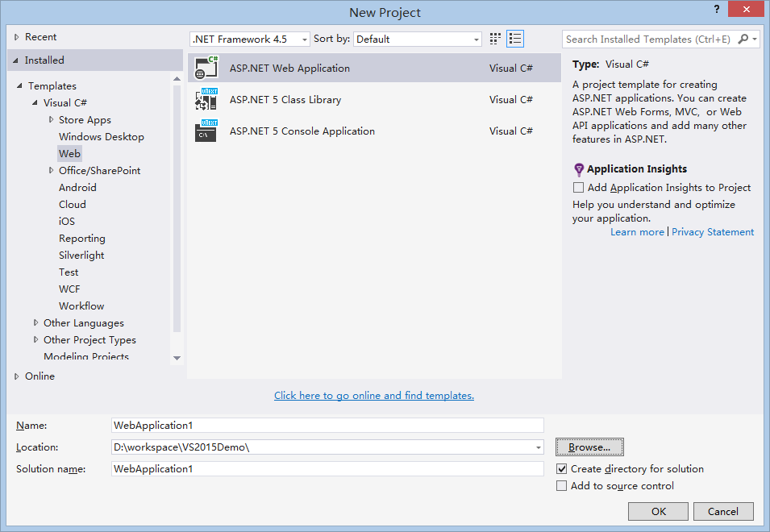Open the Privacy Statement link
The image size is (770, 532).
coord(713,232)
